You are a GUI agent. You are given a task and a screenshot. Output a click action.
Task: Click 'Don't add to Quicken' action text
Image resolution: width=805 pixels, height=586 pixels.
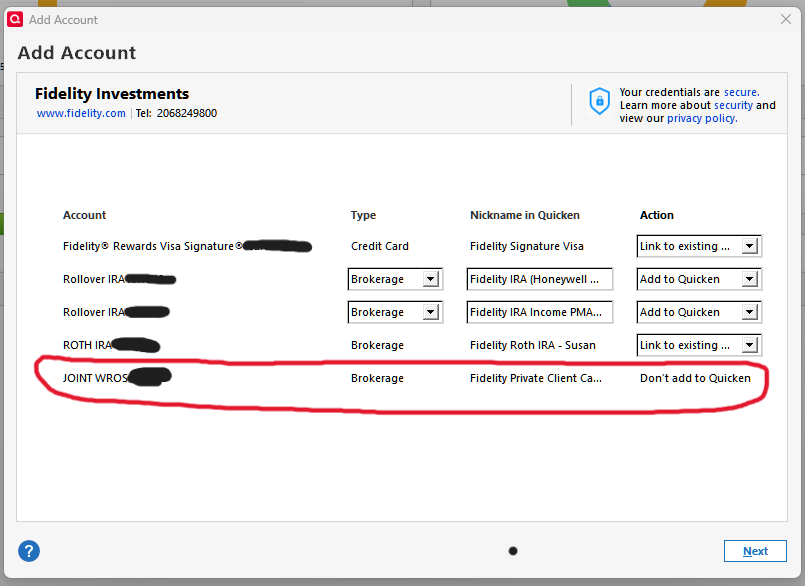click(695, 378)
